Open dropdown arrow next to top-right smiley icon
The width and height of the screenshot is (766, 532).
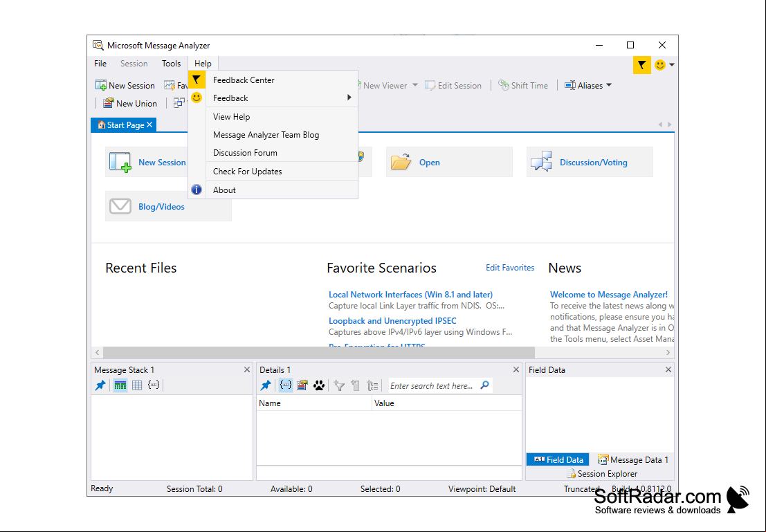672,65
